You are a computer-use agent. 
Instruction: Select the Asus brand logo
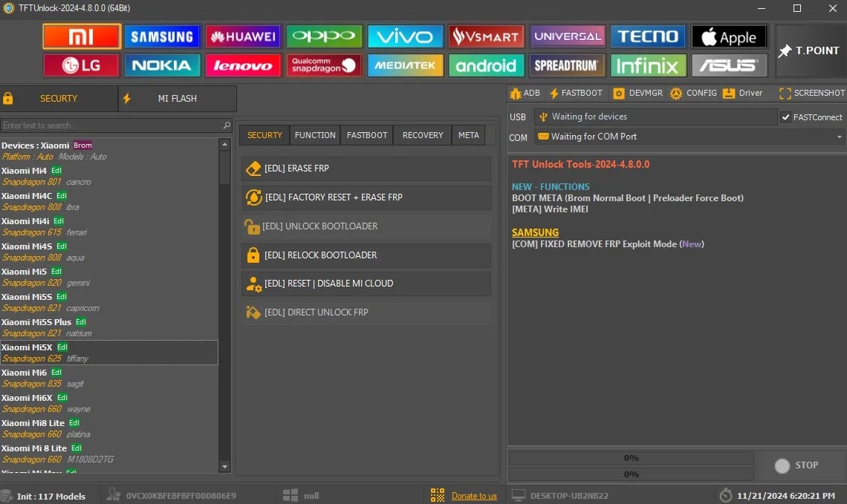pyautogui.click(x=730, y=65)
